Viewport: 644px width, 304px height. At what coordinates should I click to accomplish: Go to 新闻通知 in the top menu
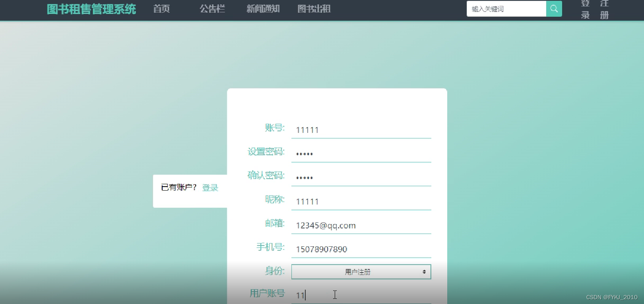click(263, 9)
